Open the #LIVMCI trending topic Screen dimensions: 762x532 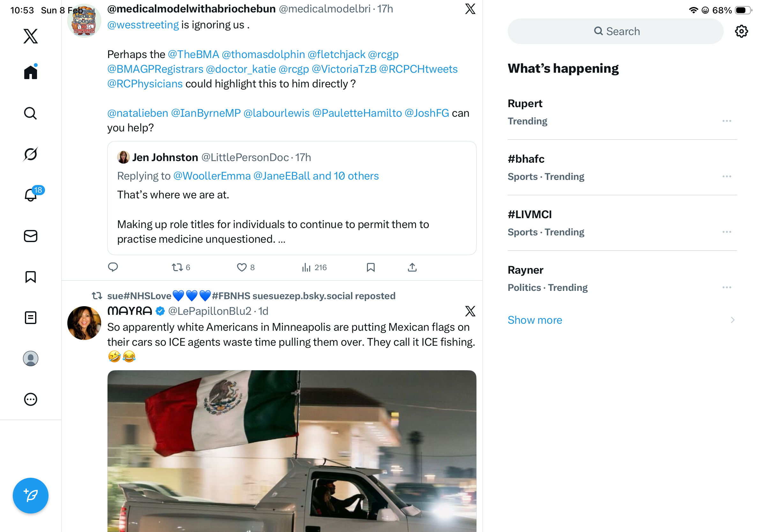pos(530,215)
